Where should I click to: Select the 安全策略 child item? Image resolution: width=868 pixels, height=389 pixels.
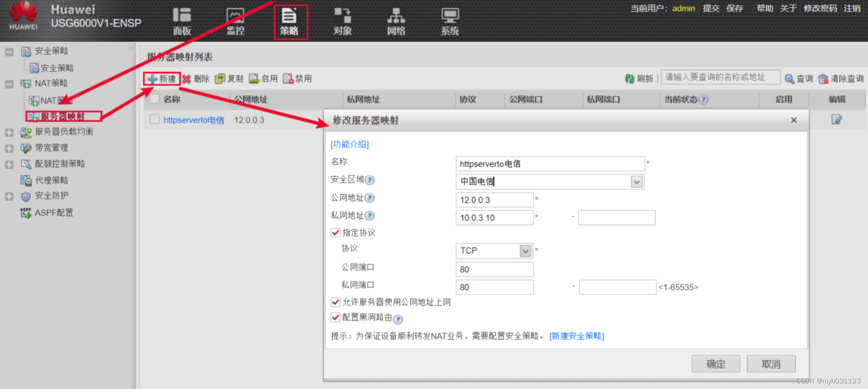57,68
